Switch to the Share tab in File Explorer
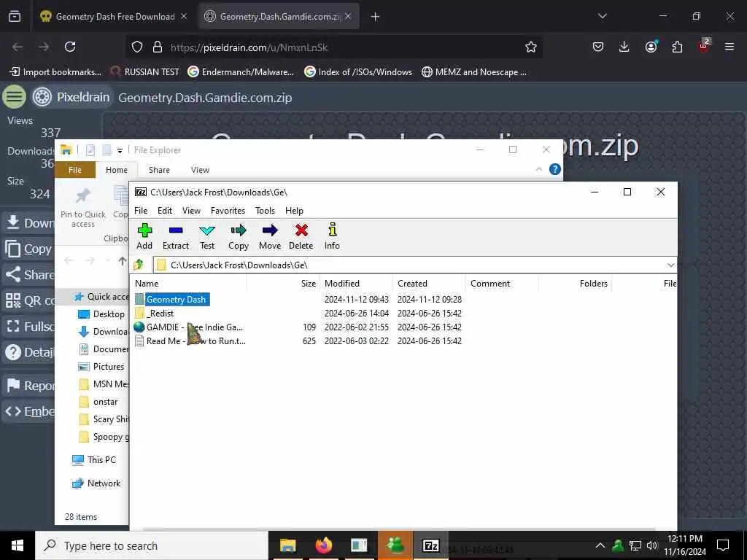Screen dimensions: 747x560 tap(159, 170)
